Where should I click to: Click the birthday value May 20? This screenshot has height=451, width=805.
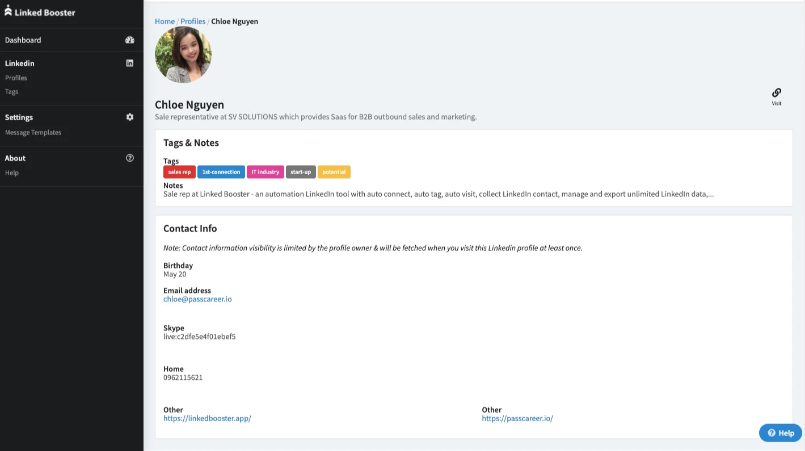click(x=175, y=274)
